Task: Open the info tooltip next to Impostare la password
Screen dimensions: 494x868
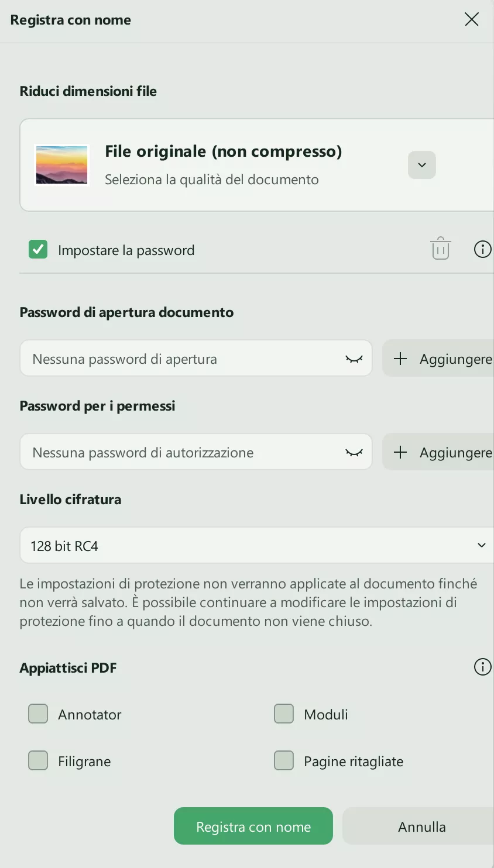Action: coord(482,249)
